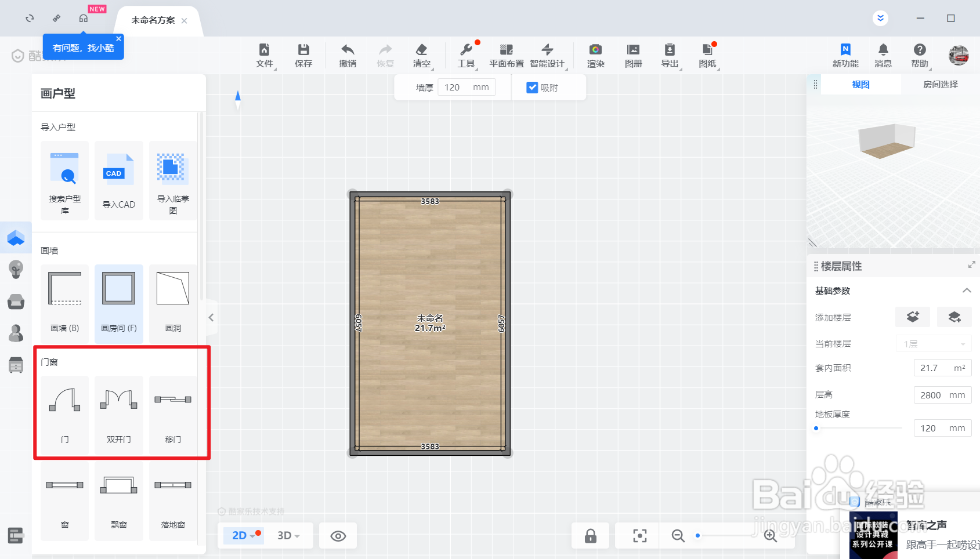Select 搜索户型库 floor plan search
The height and width of the screenshot is (559, 980).
point(65,180)
